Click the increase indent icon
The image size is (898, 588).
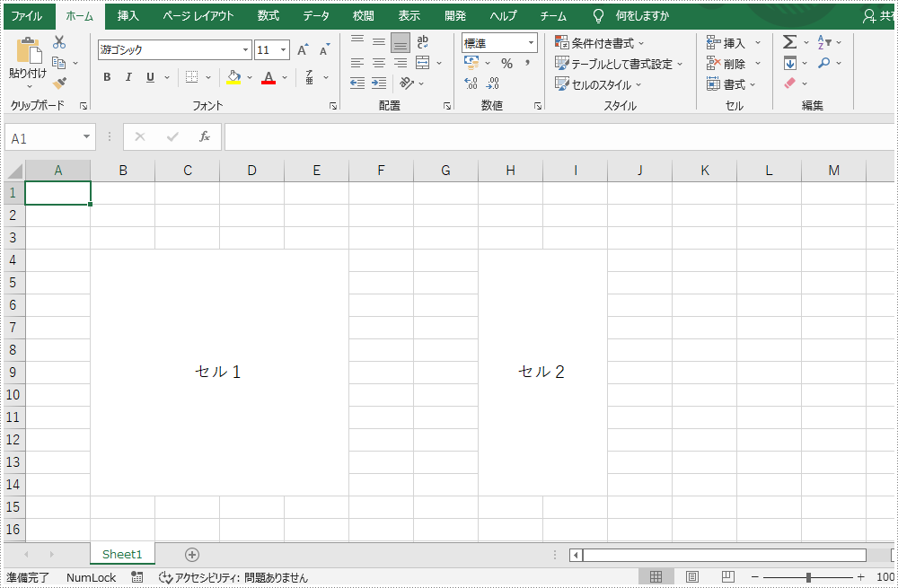click(x=378, y=83)
